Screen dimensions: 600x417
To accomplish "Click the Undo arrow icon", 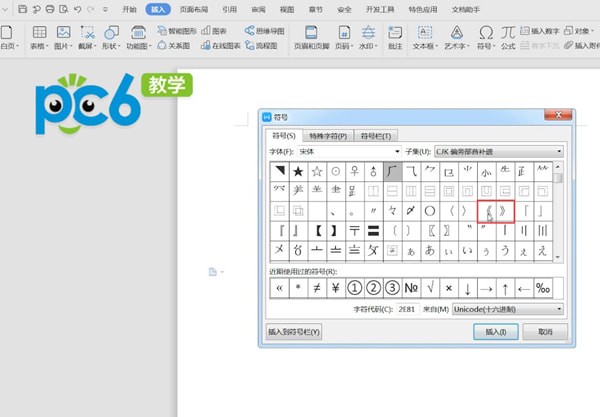I will click(78, 9).
